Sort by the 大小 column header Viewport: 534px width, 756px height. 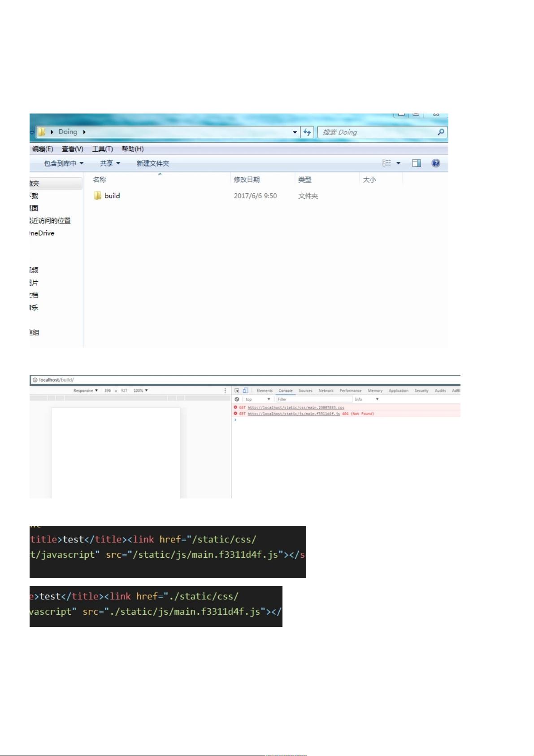[369, 179]
